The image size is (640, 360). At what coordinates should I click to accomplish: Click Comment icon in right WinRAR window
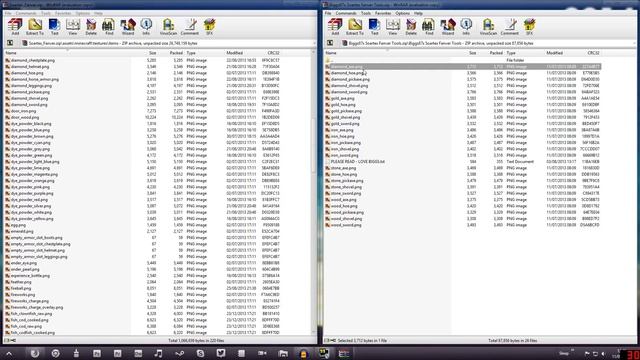point(510,27)
